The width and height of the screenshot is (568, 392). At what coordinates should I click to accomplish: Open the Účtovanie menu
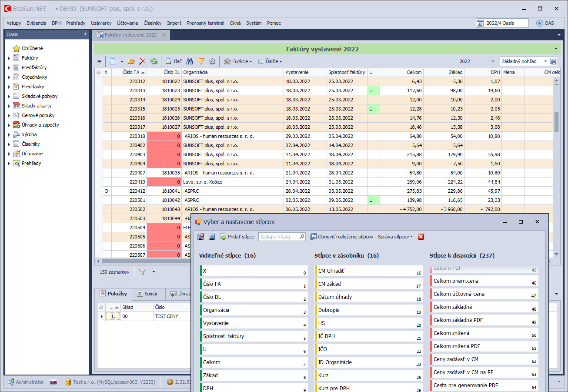pyautogui.click(x=127, y=23)
